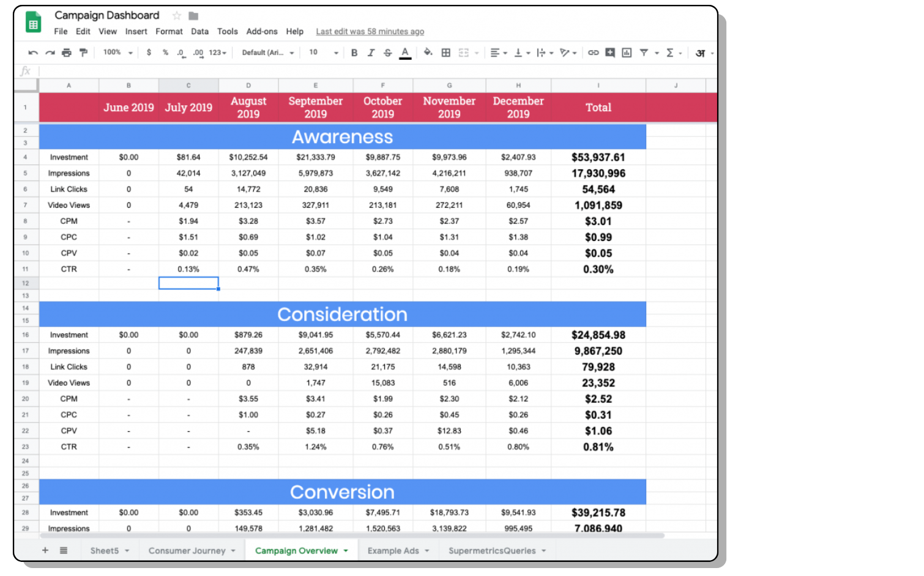Print the spreadsheet using printer icon
Viewport: 924px width, 576px height.
tap(67, 53)
